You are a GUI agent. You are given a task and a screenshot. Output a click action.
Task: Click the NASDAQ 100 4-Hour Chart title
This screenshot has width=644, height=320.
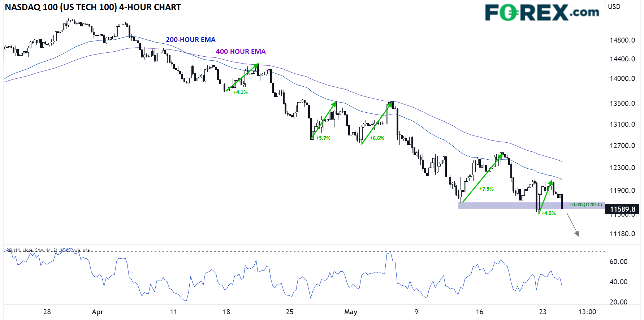coord(93,7)
